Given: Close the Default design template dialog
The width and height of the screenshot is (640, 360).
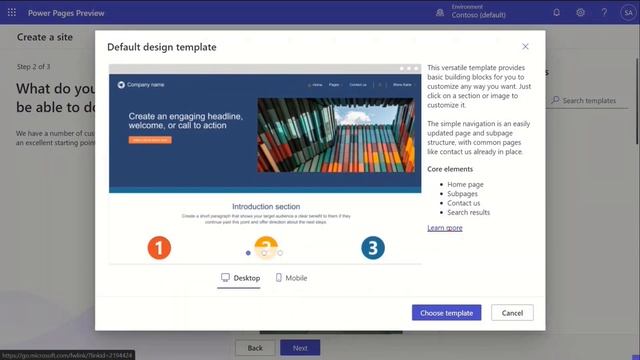Looking at the screenshot, I should pos(525,47).
